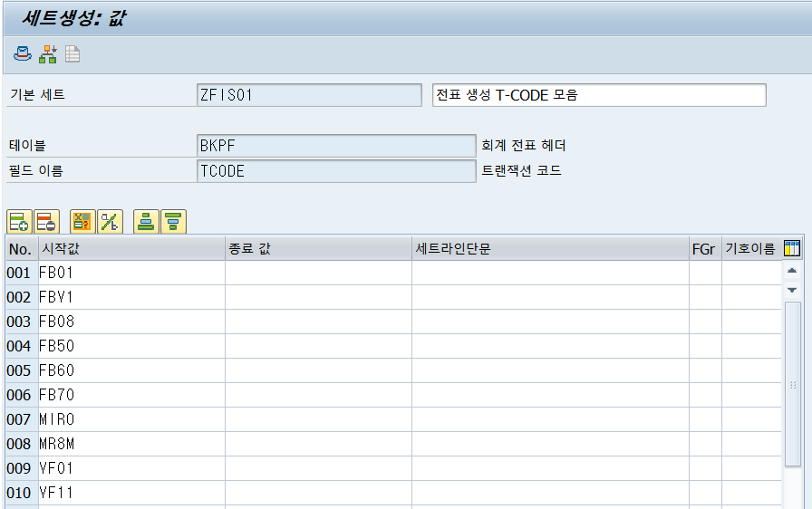Click the 회계 전표 헤더 description text
The image size is (812, 509).
pyautogui.click(x=524, y=145)
